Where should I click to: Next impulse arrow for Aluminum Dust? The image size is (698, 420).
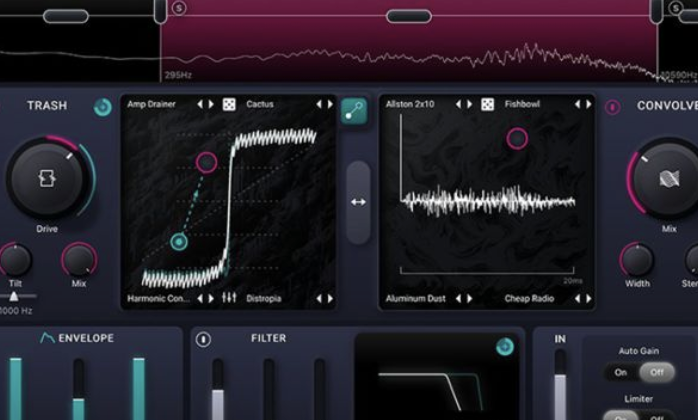click(x=469, y=298)
